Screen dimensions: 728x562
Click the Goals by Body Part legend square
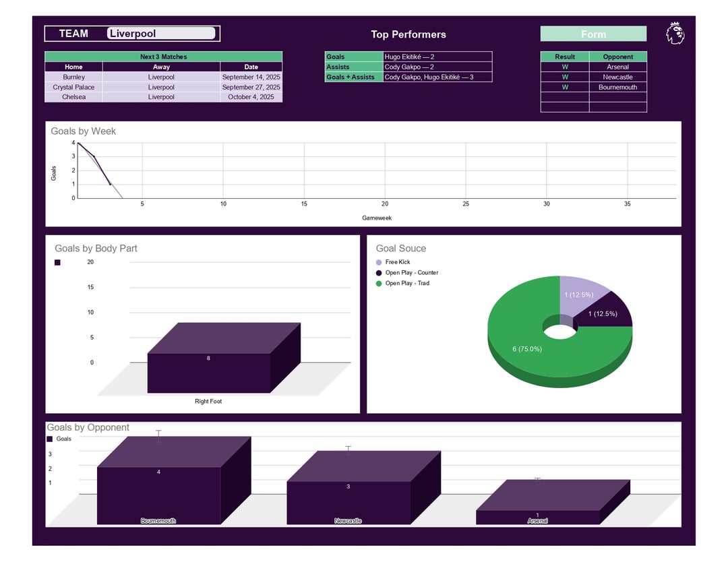point(57,263)
